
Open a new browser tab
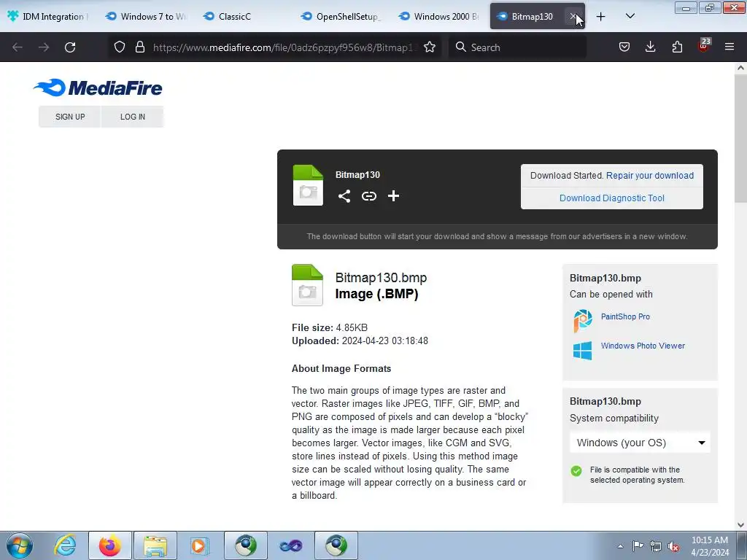(x=601, y=17)
